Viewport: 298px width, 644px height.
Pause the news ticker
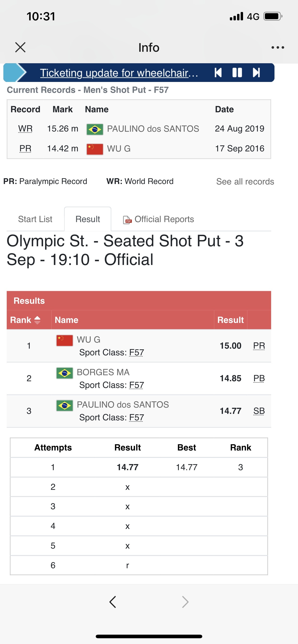click(237, 73)
